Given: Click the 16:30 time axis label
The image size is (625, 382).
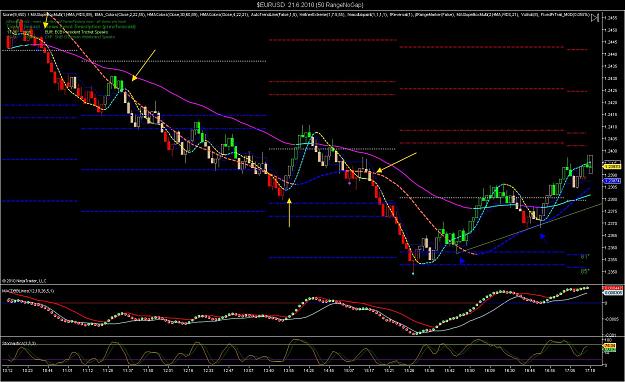Looking at the screenshot, I should click(510, 370).
